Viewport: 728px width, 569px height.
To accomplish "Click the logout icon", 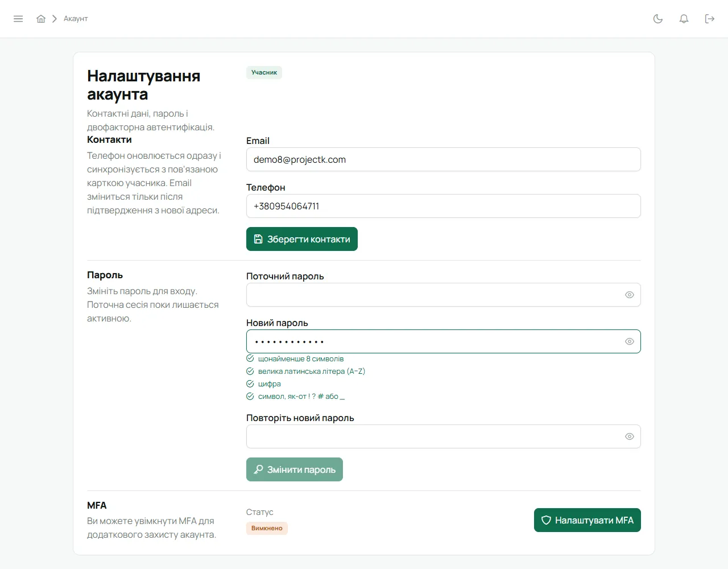I will click(x=710, y=19).
